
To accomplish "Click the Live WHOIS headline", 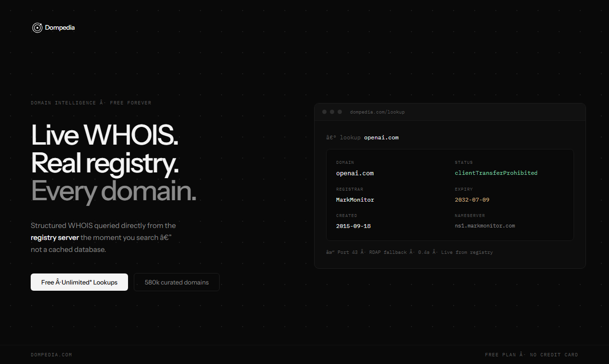I will [105, 135].
